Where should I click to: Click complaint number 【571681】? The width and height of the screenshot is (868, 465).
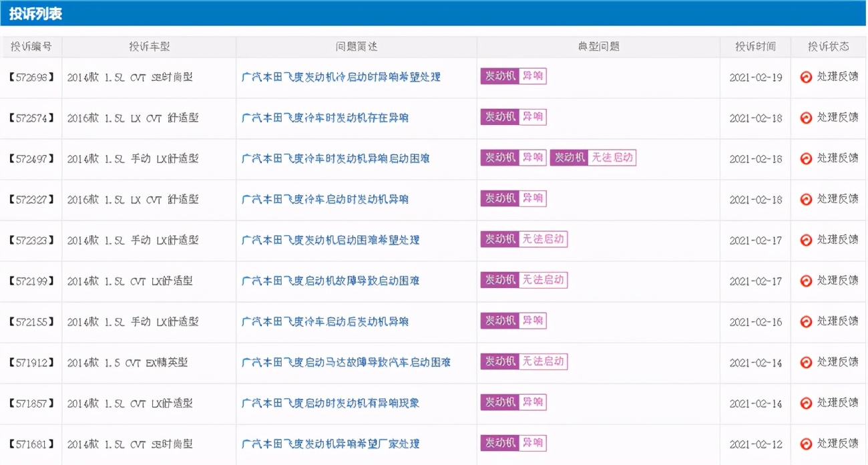click(x=31, y=443)
